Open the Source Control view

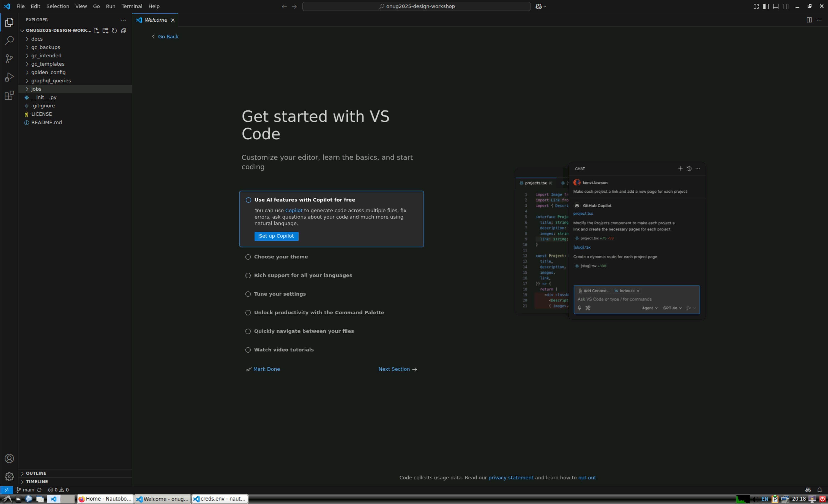coord(9,59)
